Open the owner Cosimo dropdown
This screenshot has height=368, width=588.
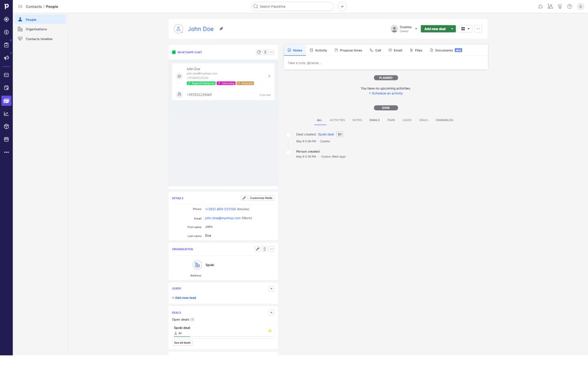pos(416,28)
